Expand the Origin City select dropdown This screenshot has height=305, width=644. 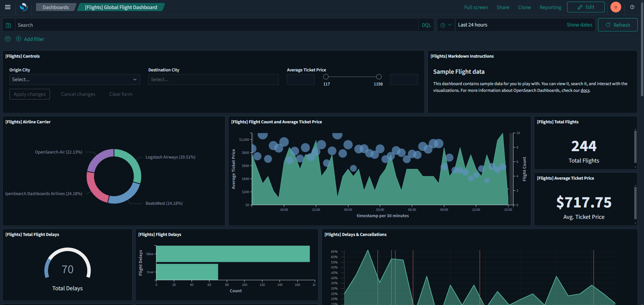tap(75, 79)
